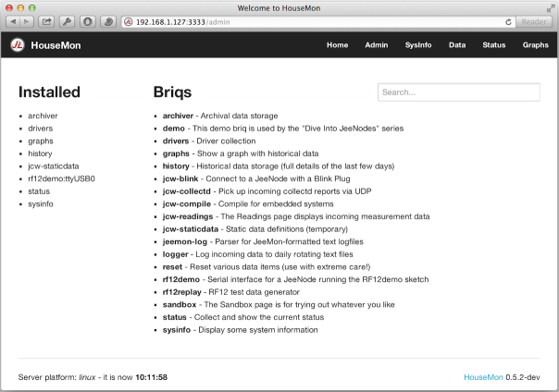Select installed briq archiver
Viewport: 559px width, 392px height.
click(43, 116)
